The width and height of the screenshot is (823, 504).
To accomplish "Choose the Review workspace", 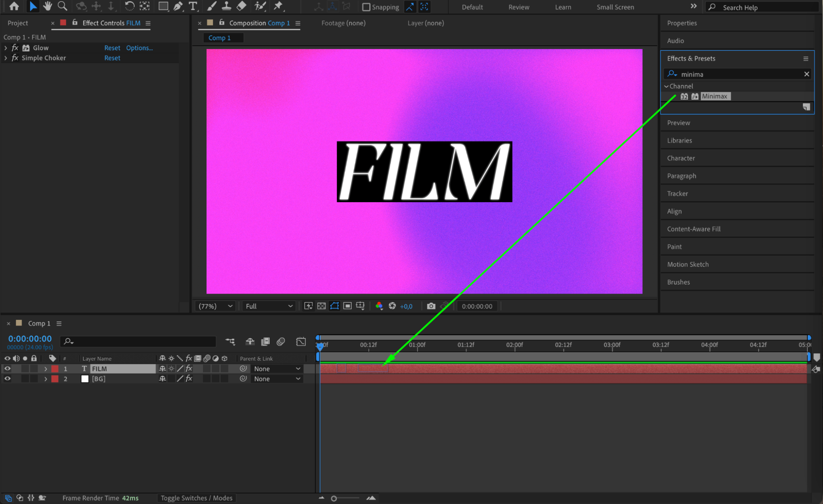I will click(x=518, y=7).
